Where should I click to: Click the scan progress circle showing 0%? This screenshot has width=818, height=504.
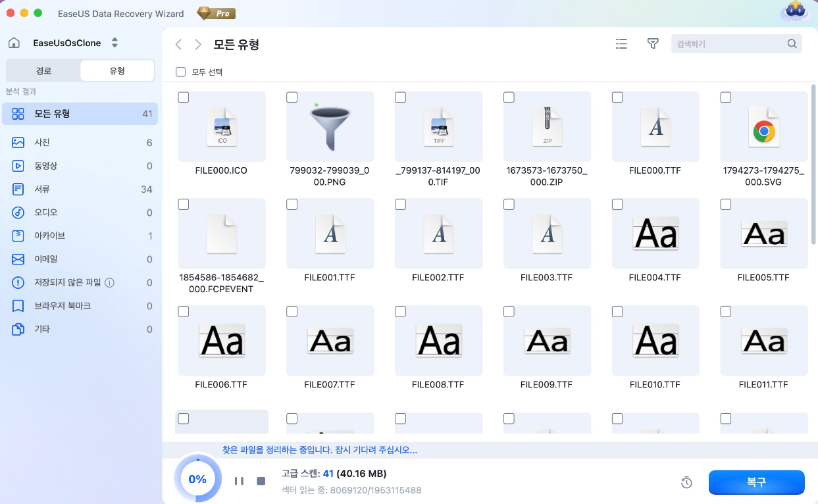pyautogui.click(x=197, y=479)
